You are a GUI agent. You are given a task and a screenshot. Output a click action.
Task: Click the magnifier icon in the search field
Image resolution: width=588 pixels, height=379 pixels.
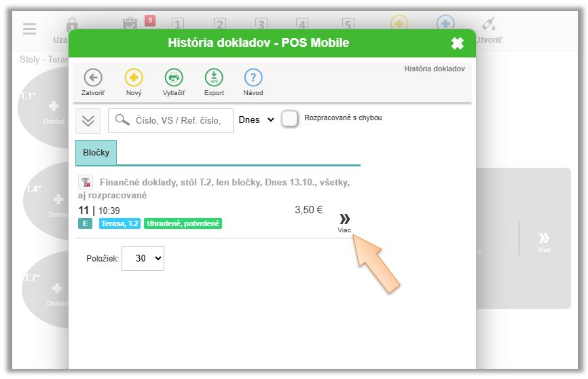pos(122,120)
